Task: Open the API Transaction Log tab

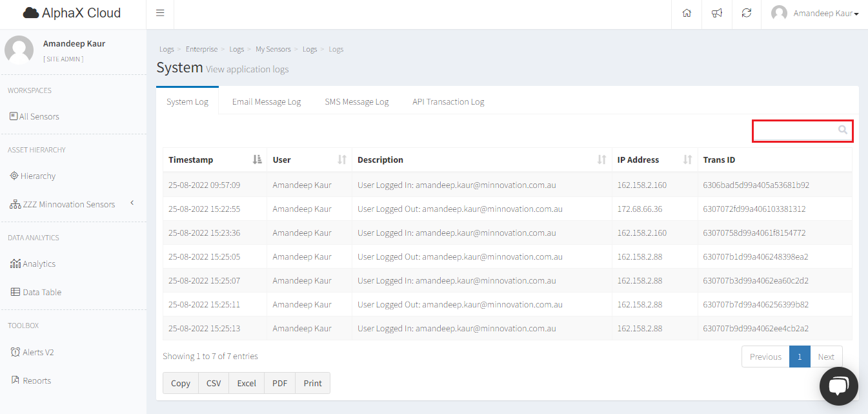Action: coord(448,101)
